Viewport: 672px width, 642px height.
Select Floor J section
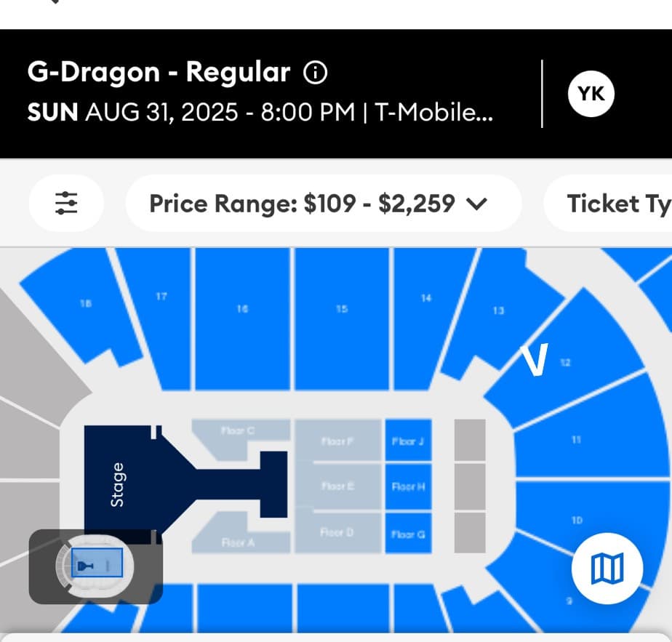[x=409, y=440]
